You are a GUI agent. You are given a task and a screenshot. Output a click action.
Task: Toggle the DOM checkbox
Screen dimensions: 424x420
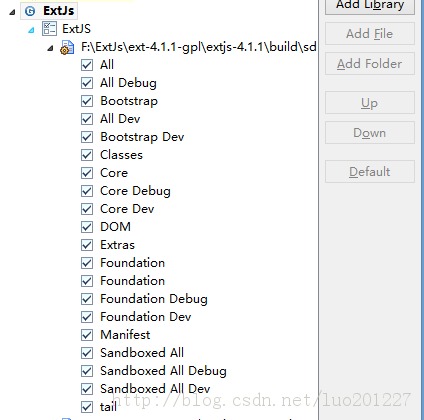pos(87,227)
